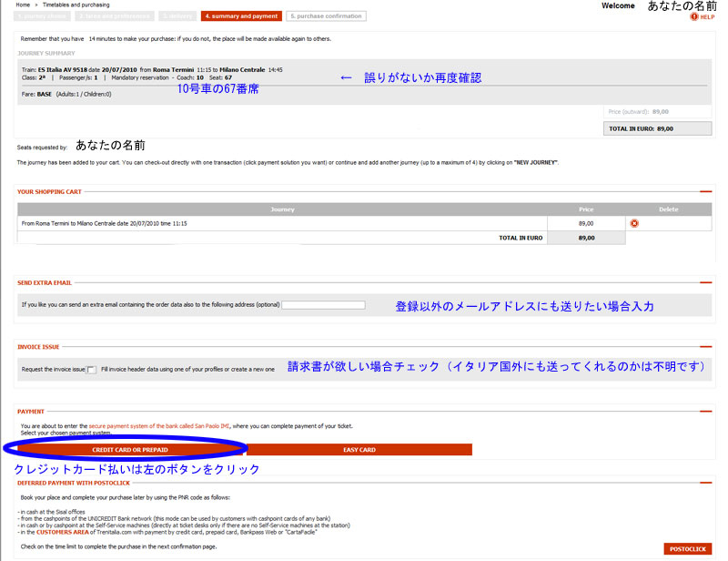Click the red delete icon in cart row
The width and height of the screenshot is (728, 561).
click(x=634, y=223)
